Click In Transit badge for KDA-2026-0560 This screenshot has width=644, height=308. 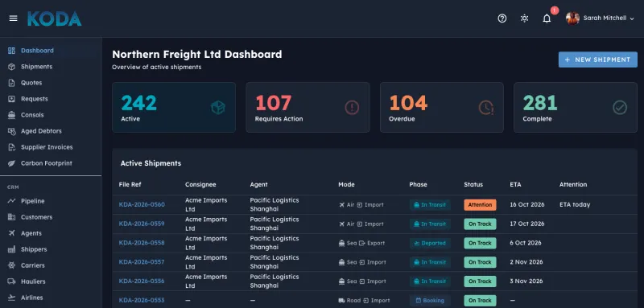(x=430, y=204)
